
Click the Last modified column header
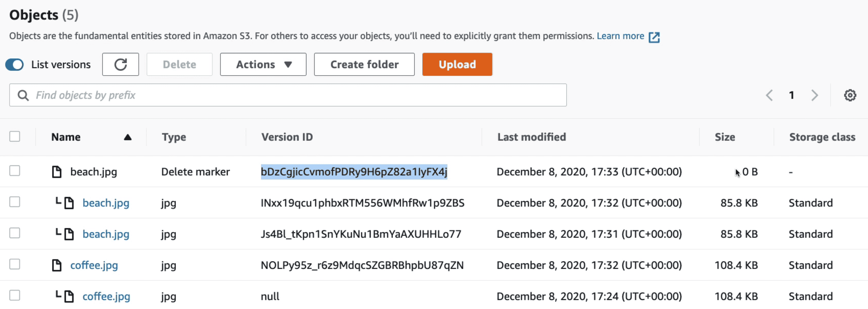pyautogui.click(x=531, y=137)
